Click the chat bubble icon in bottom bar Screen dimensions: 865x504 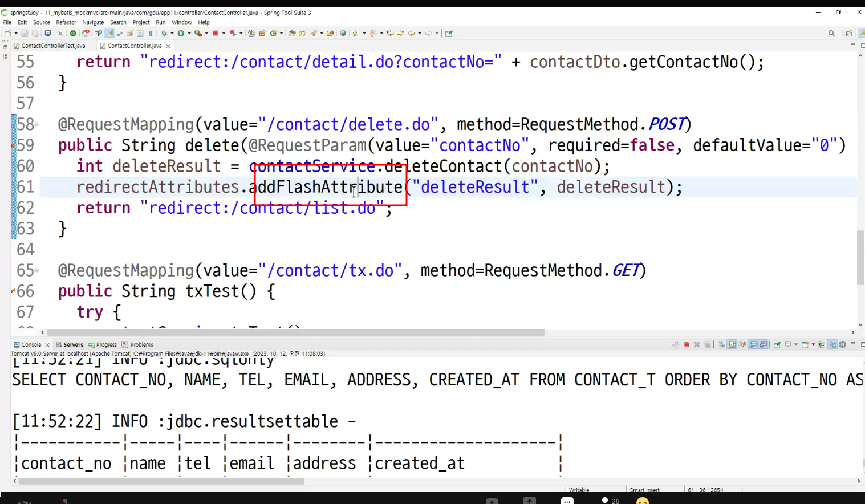click(x=567, y=501)
